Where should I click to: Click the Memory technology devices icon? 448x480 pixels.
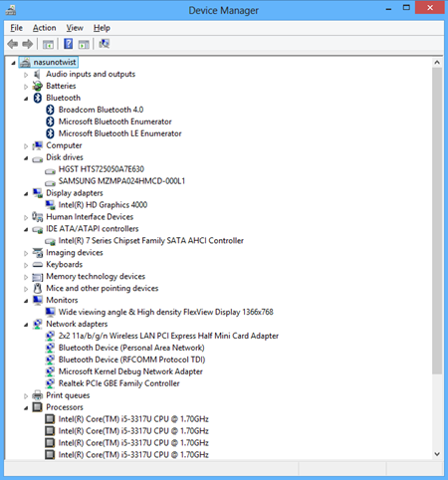coord(38,277)
